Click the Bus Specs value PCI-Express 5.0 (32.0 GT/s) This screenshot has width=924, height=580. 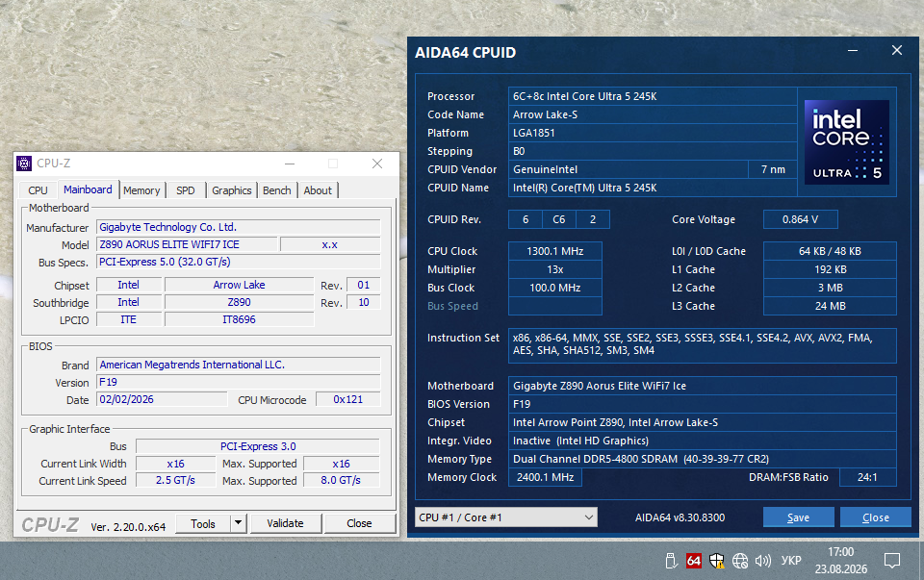click(239, 262)
